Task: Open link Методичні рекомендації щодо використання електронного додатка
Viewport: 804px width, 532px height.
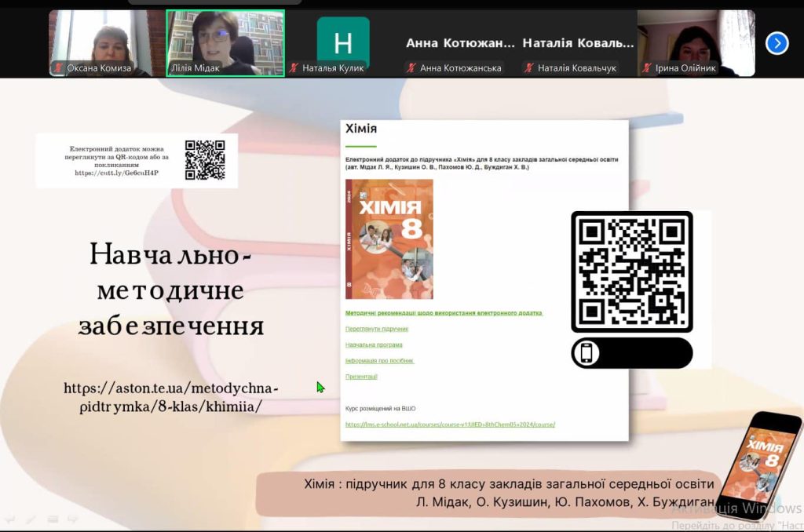Action: pyautogui.click(x=444, y=313)
